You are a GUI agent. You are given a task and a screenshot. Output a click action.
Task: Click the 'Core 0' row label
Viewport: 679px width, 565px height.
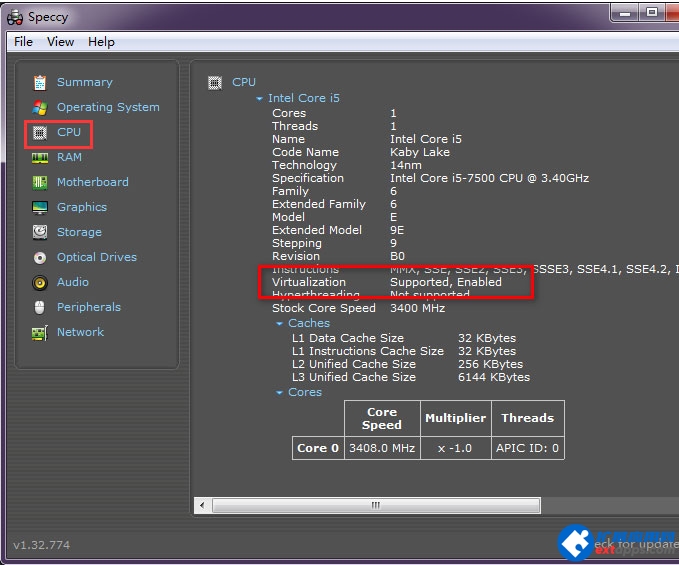pos(318,448)
